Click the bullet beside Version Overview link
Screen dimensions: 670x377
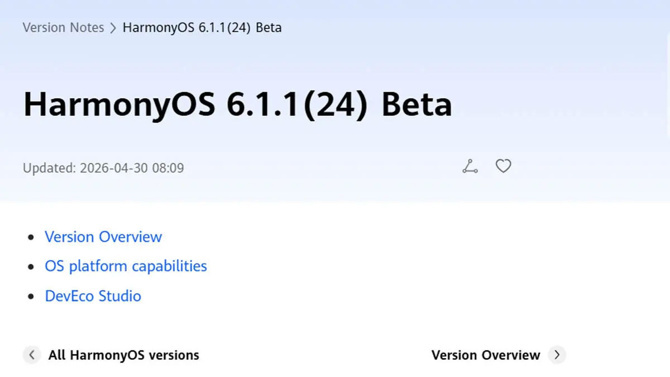31,237
